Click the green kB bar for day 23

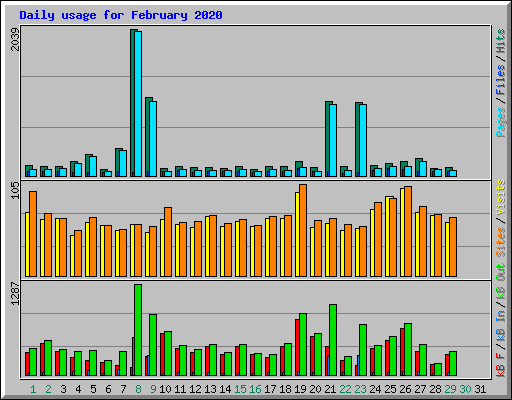pos(363,350)
